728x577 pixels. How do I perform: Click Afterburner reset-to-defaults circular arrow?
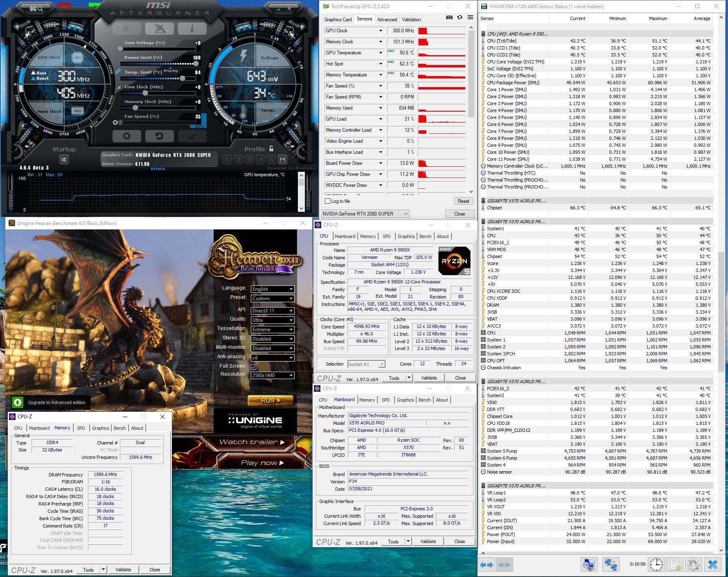159,136
